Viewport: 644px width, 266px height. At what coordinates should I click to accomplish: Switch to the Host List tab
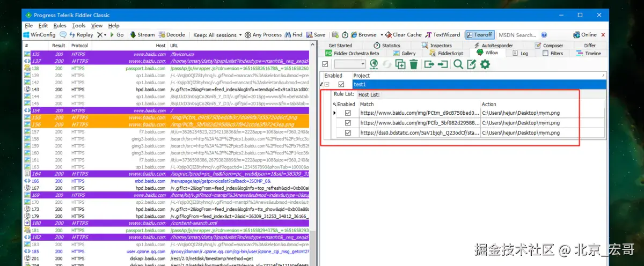coord(369,94)
